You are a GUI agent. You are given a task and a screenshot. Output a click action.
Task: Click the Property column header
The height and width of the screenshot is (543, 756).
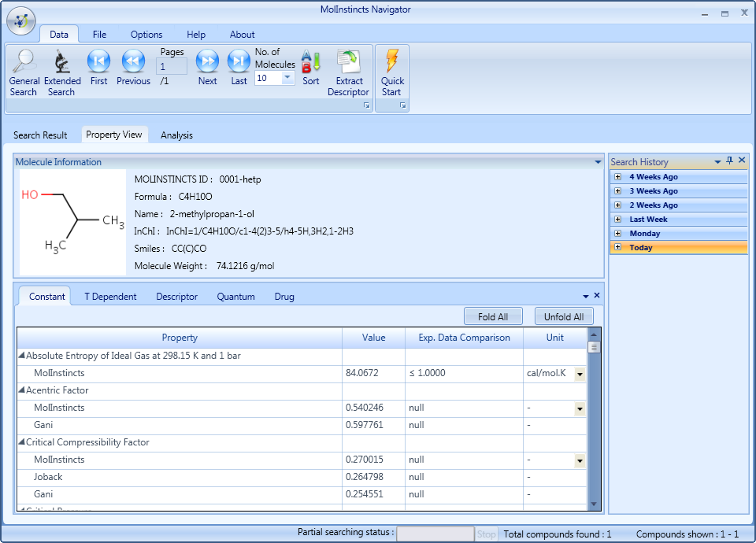tap(180, 338)
